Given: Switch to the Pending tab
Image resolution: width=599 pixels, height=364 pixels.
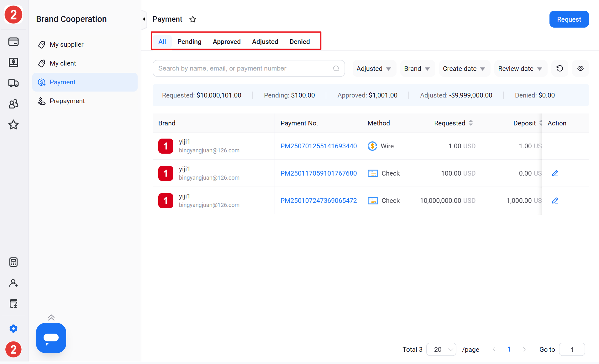Looking at the screenshot, I should pyautogui.click(x=189, y=41).
